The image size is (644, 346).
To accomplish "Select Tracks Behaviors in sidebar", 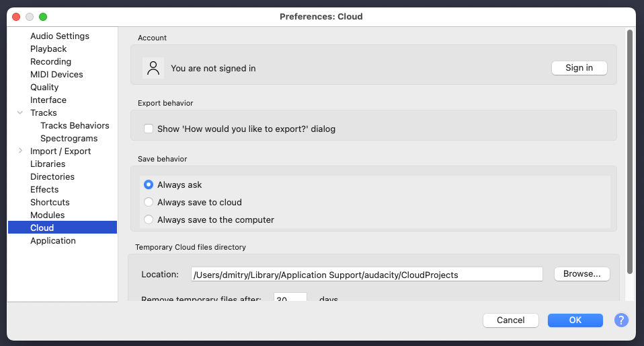I will pos(75,125).
